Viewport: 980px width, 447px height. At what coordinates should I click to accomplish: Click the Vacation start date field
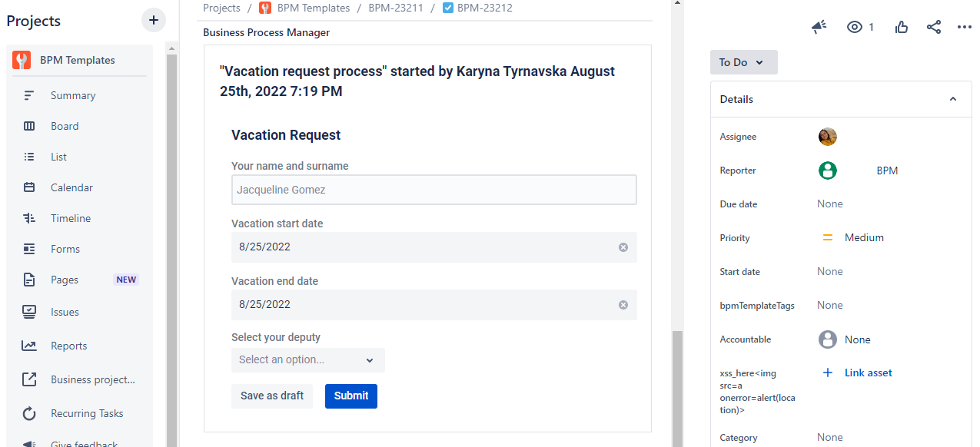(x=434, y=247)
